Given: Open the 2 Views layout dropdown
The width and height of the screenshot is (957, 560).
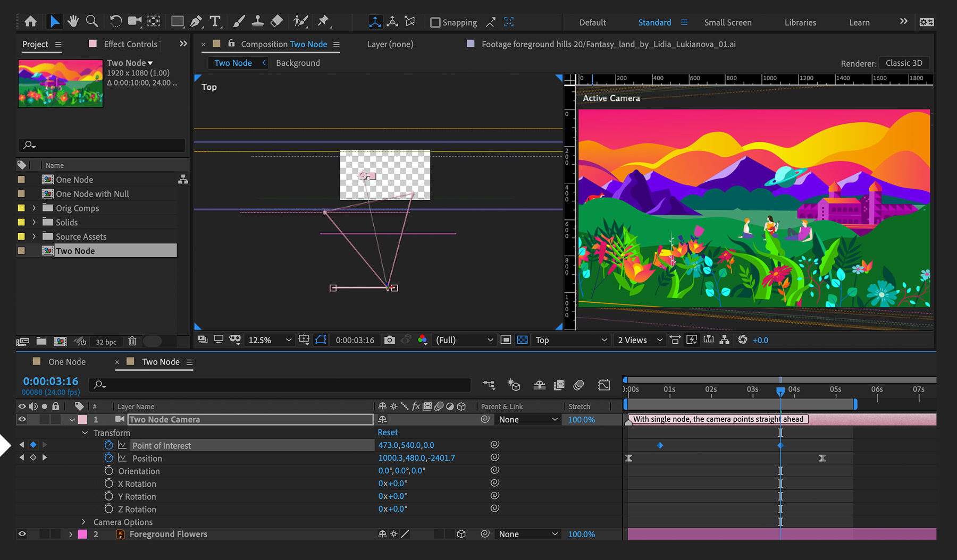Looking at the screenshot, I should point(640,340).
